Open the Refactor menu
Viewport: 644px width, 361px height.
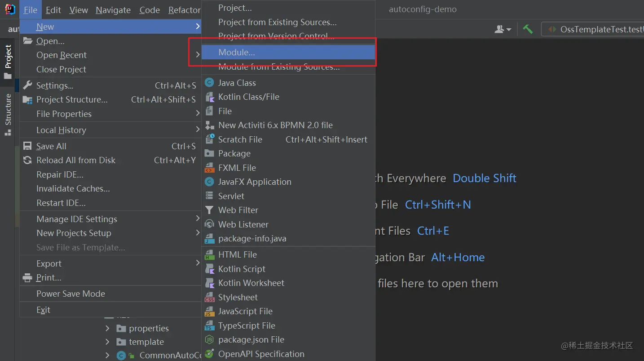coord(184,10)
